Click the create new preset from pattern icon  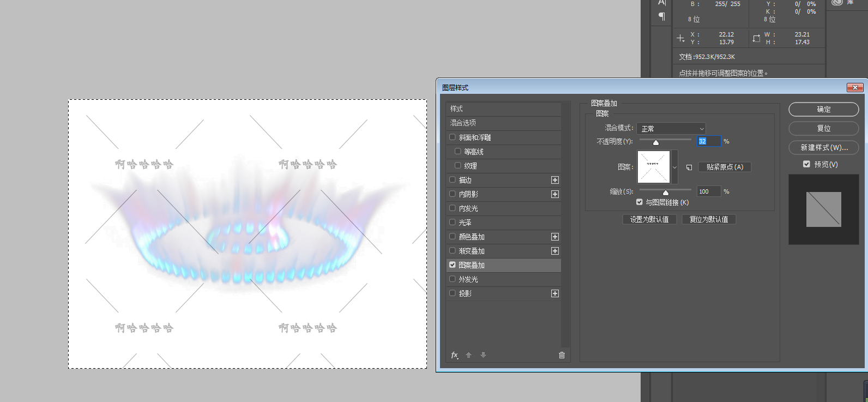(x=689, y=167)
